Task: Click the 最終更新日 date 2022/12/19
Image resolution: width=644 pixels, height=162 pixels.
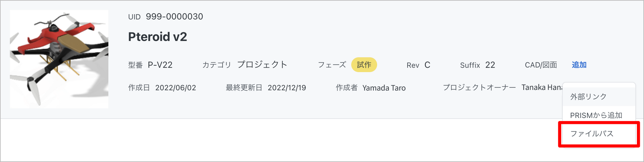Action: point(287,88)
